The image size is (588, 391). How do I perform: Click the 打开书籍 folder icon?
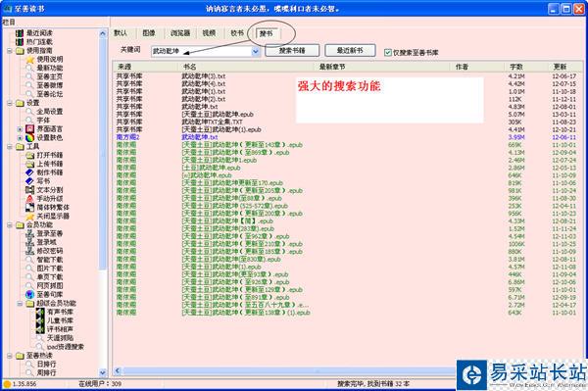30,155
